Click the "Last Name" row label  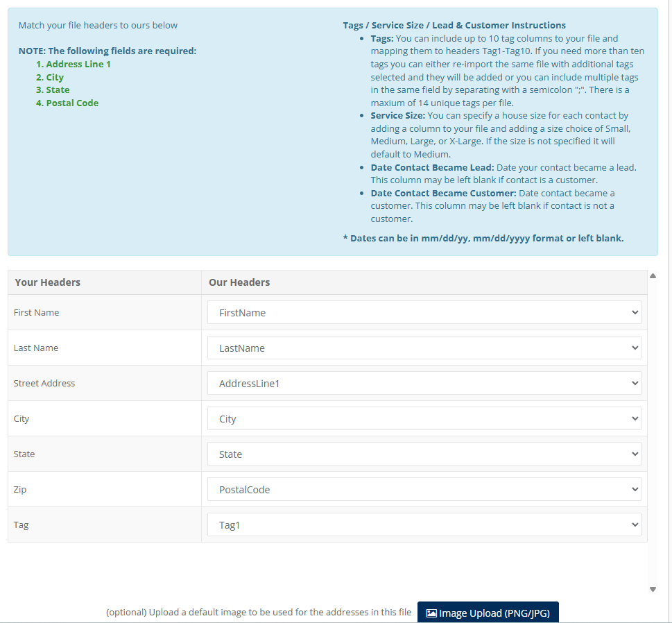(36, 348)
